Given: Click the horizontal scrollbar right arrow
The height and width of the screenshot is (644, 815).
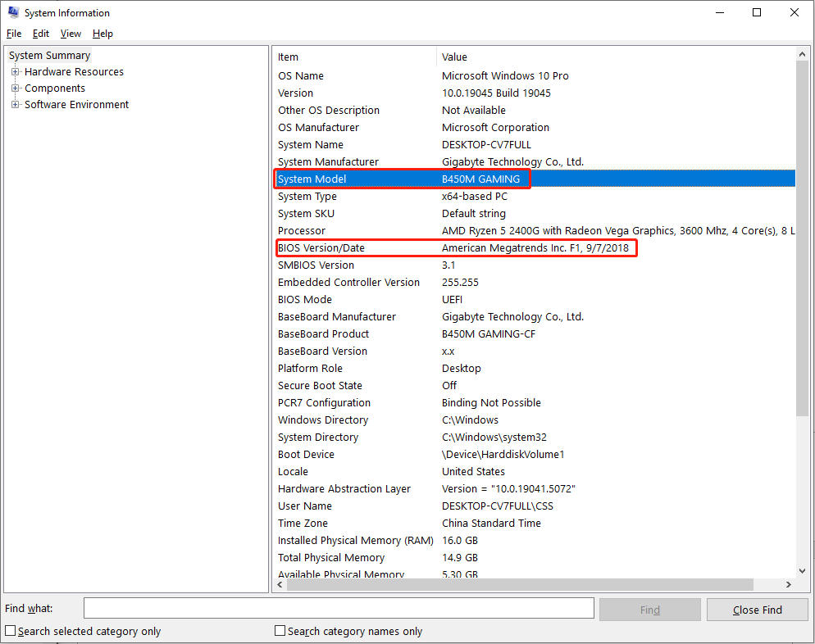Looking at the screenshot, I should [788, 585].
